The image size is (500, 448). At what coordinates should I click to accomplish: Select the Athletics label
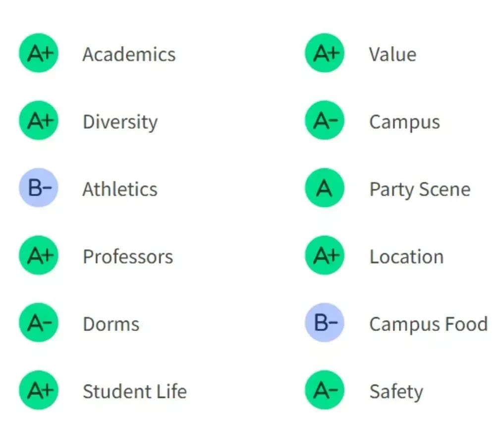(x=120, y=189)
